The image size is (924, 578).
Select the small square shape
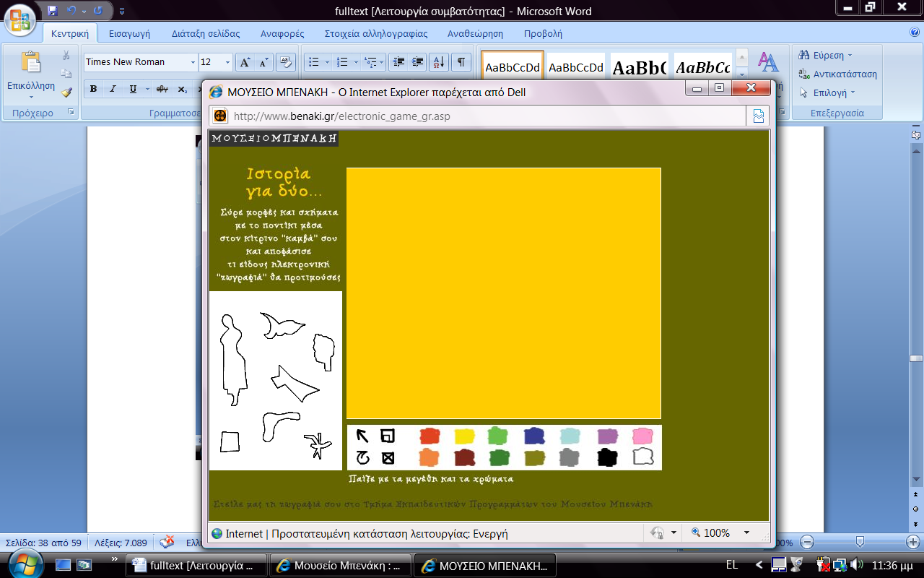point(230,441)
